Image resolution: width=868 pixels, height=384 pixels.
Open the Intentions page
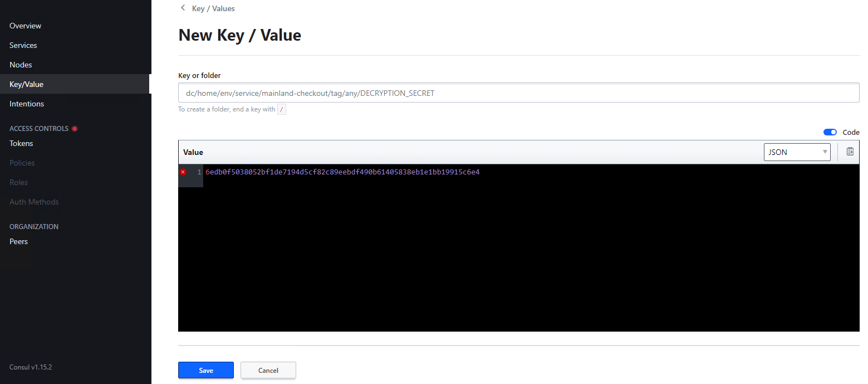click(26, 103)
